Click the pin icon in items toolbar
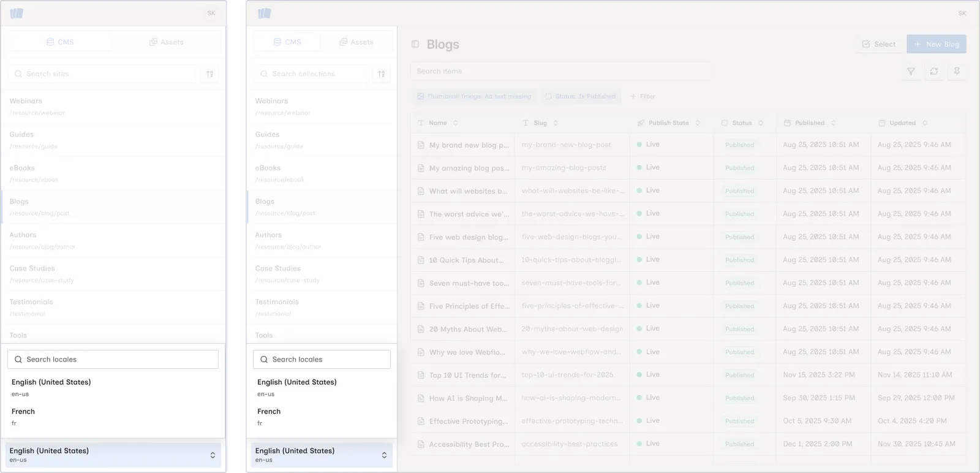The image size is (980, 473). (957, 72)
